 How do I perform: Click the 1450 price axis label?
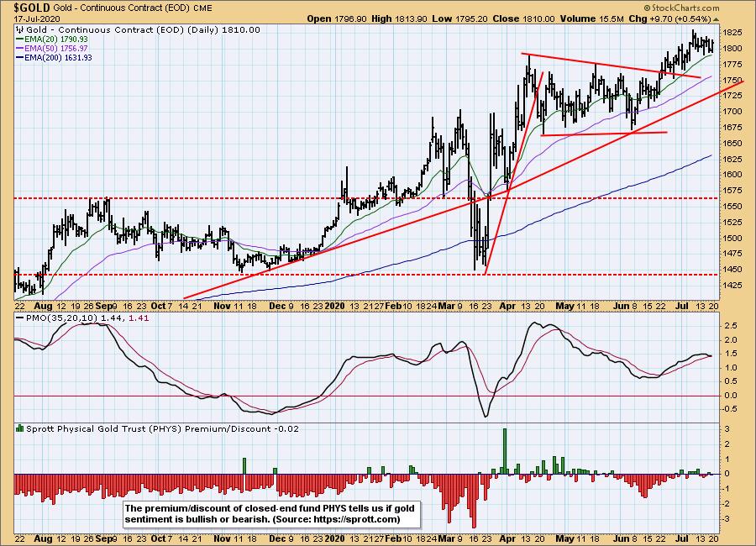point(732,269)
